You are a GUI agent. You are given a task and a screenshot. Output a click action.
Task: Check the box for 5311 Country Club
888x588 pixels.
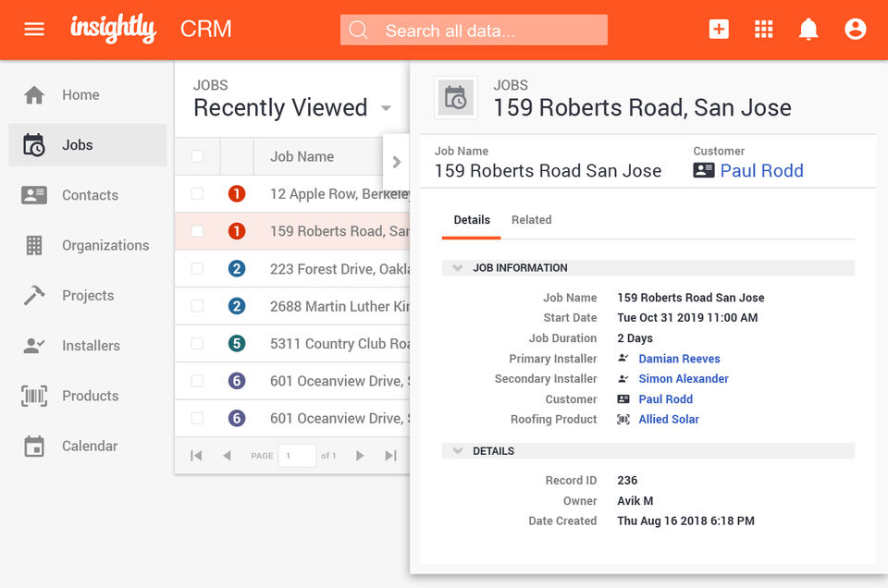(197, 343)
